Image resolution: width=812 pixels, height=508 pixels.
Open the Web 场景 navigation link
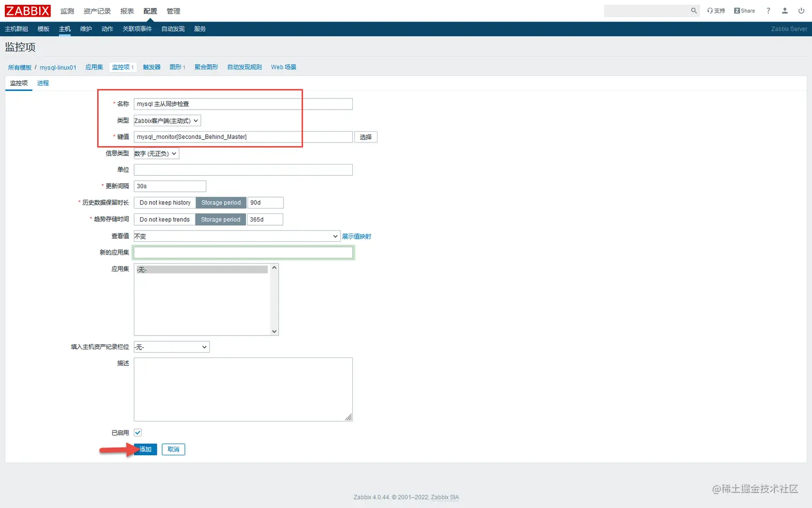284,67
